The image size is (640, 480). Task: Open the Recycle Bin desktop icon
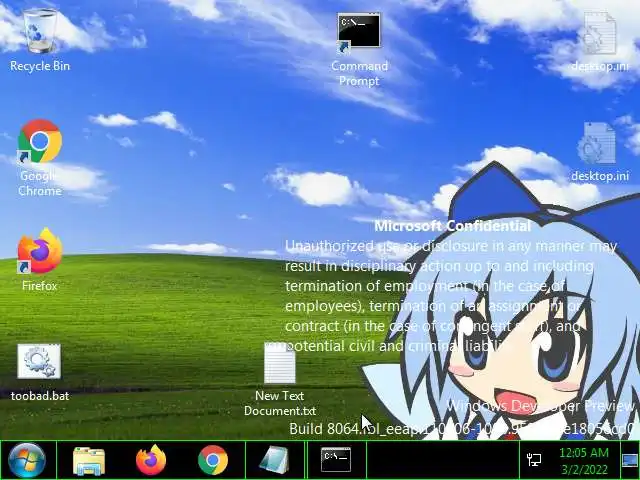click(40, 31)
